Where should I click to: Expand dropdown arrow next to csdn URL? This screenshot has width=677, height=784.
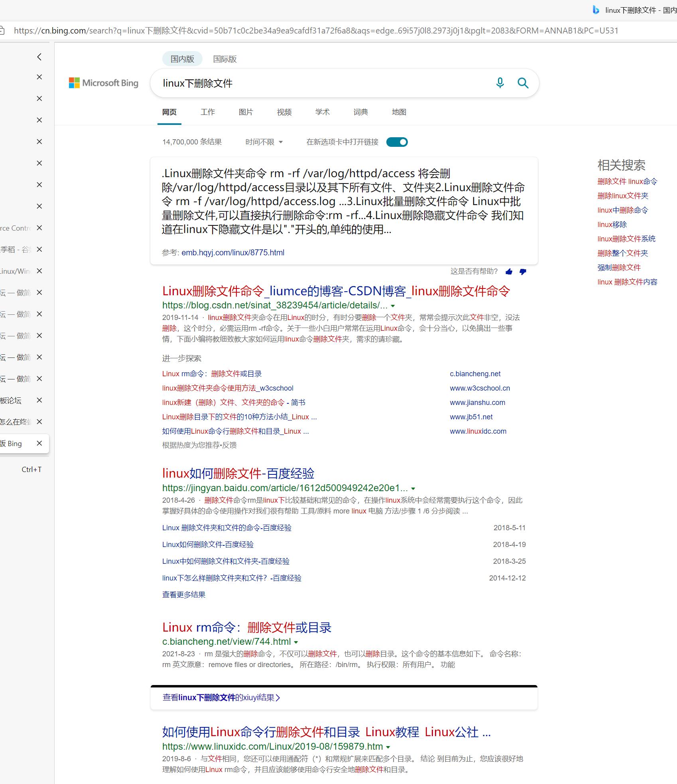393,306
